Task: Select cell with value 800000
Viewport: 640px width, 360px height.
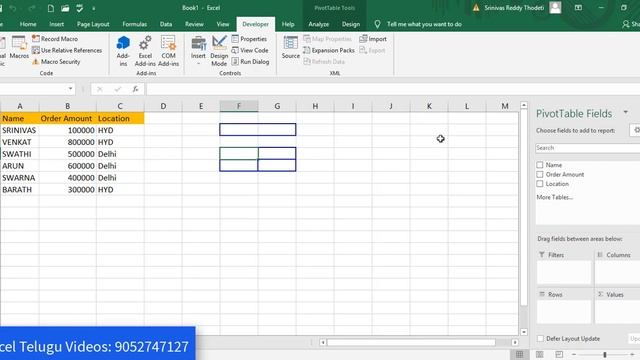Action: click(x=68, y=142)
